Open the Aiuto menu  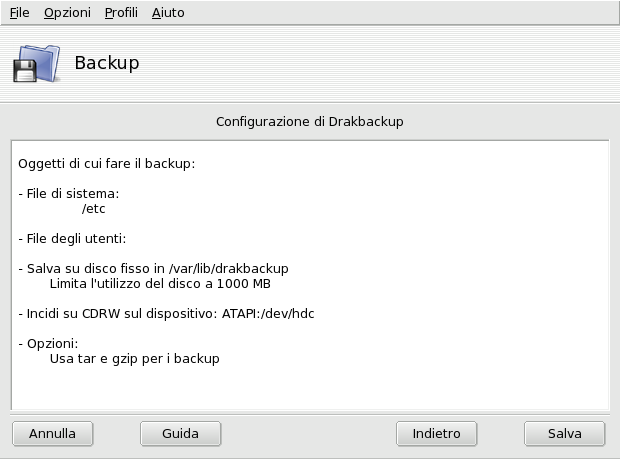[168, 13]
